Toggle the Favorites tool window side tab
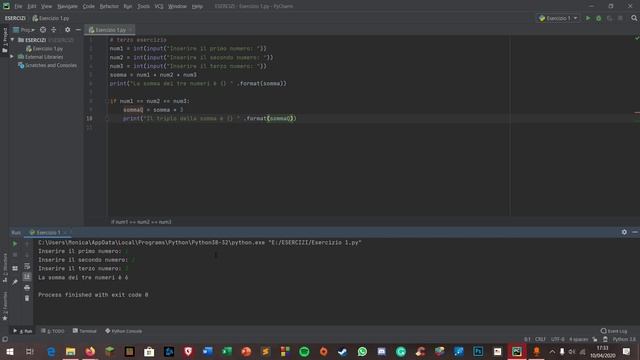The height and width of the screenshot is (360, 640). (4, 306)
